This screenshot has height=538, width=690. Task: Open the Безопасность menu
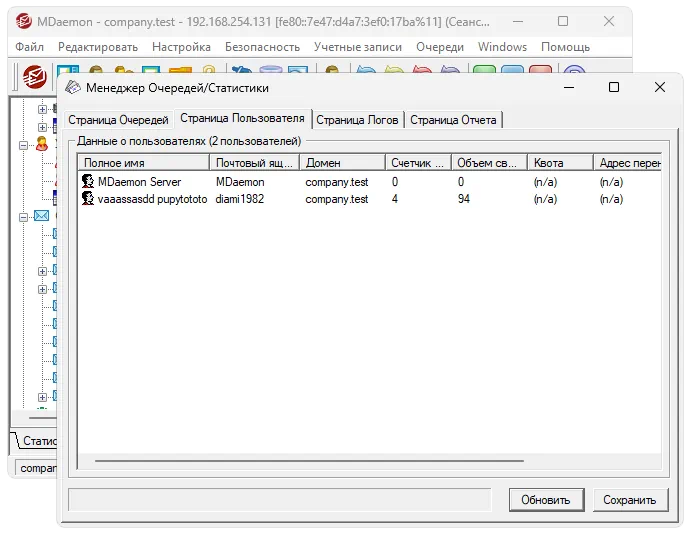(262, 47)
